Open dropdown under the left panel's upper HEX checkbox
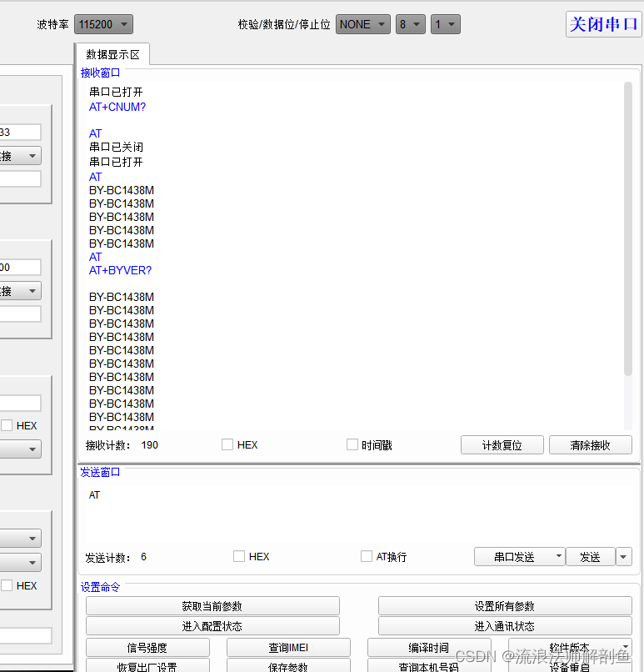The width and height of the screenshot is (644, 672). [20, 449]
